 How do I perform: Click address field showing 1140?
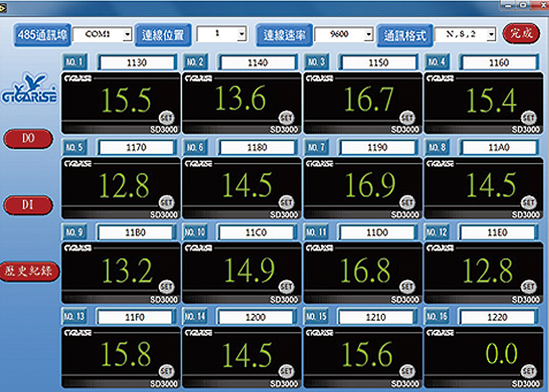tap(258, 63)
